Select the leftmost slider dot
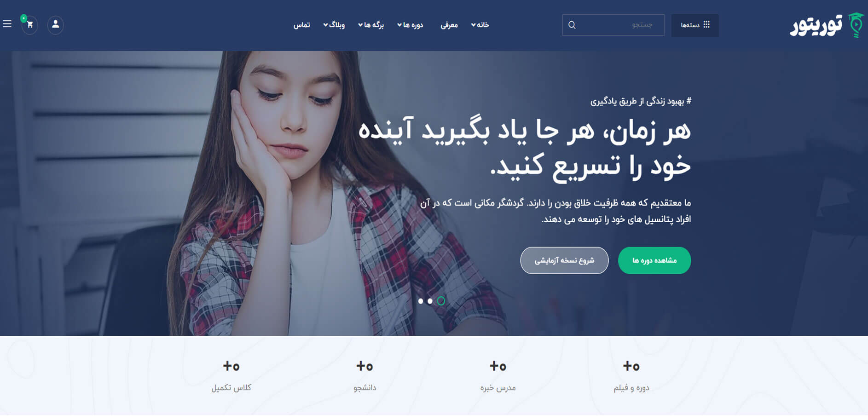The image size is (868, 420). [421, 301]
